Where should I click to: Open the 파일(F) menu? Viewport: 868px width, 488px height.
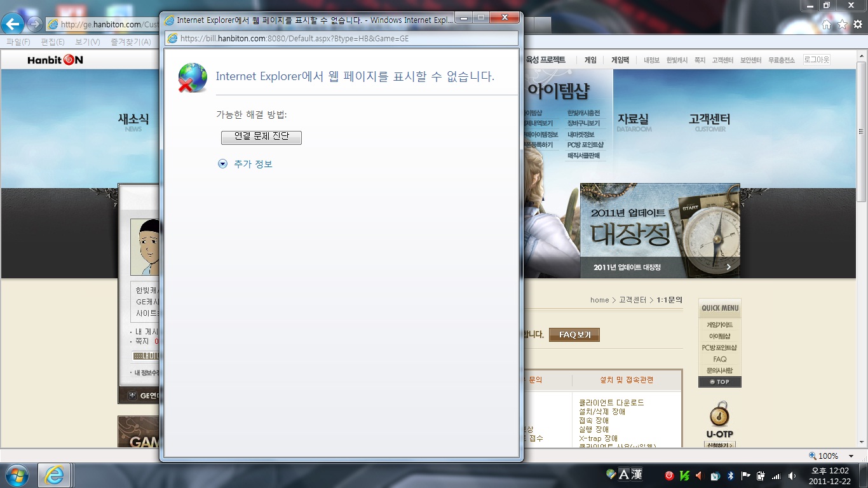[18, 42]
